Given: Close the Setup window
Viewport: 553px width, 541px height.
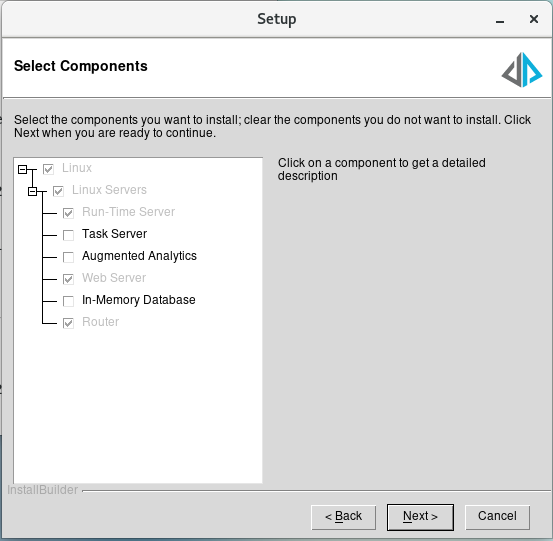Looking at the screenshot, I should (534, 19).
